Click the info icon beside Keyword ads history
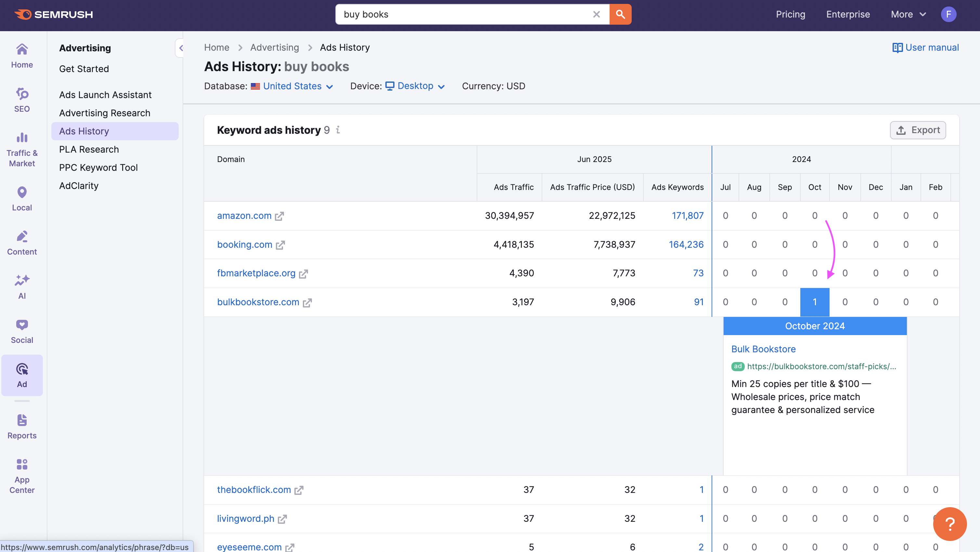The width and height of the screenshot is (980, 552). pos(338,130)
